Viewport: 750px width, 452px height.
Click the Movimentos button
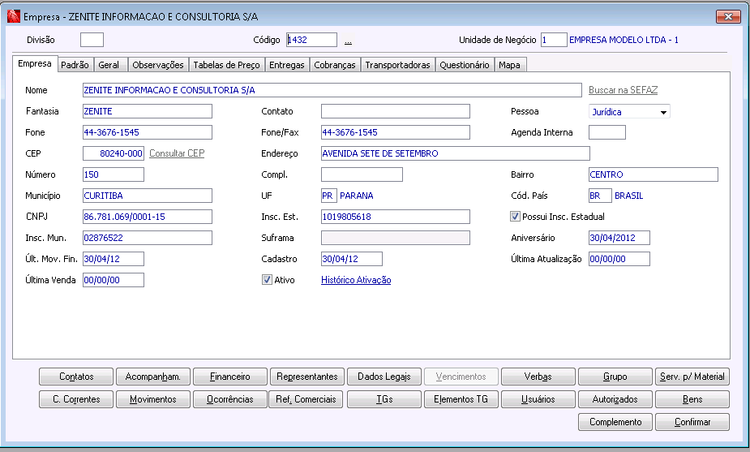[153, 399]
